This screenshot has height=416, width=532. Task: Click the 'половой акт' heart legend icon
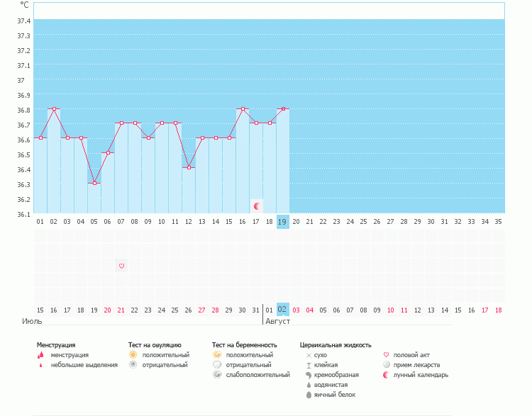coord(387,355)
